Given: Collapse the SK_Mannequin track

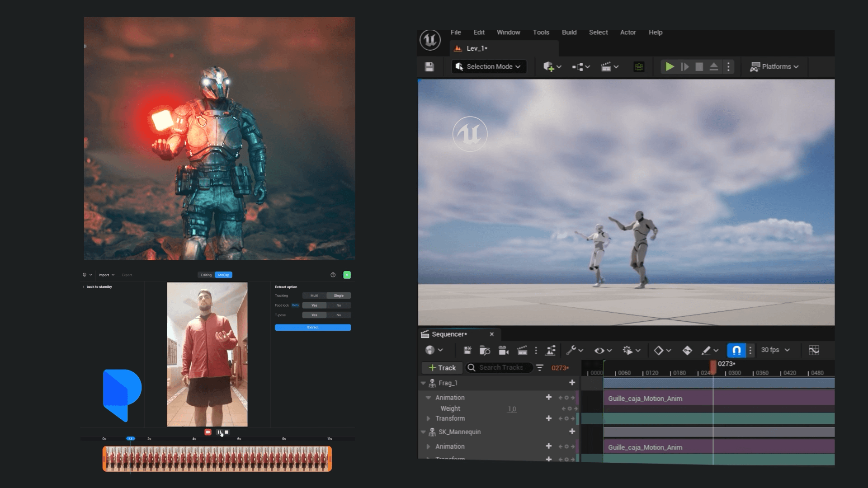Looking at the screenshot, I should 423,432.
